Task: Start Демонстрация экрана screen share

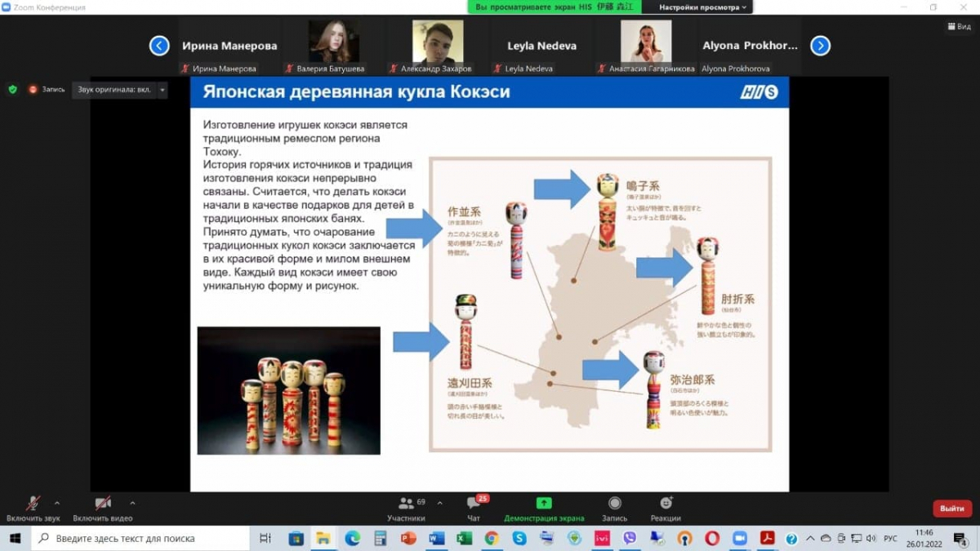Action: (544, 509)
